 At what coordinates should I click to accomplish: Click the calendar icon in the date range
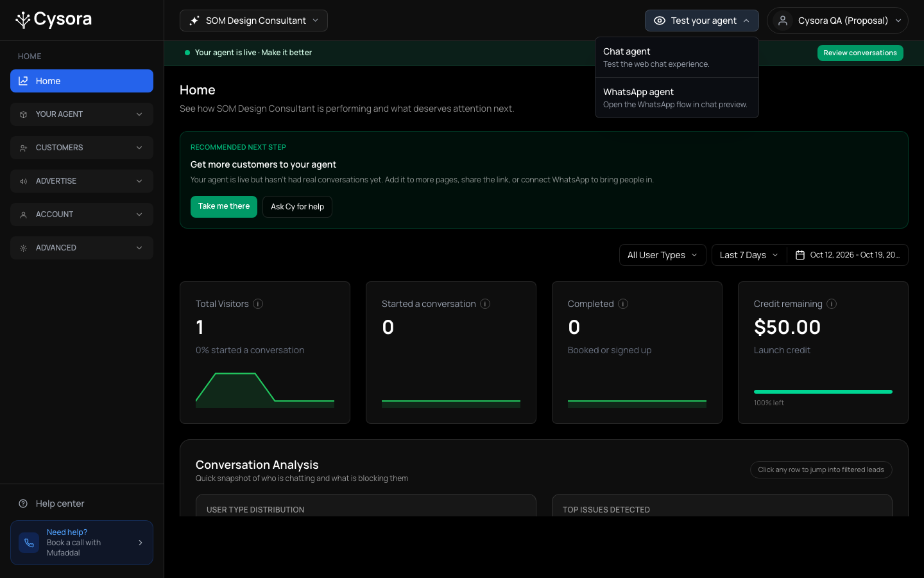[x=800, y=255]
